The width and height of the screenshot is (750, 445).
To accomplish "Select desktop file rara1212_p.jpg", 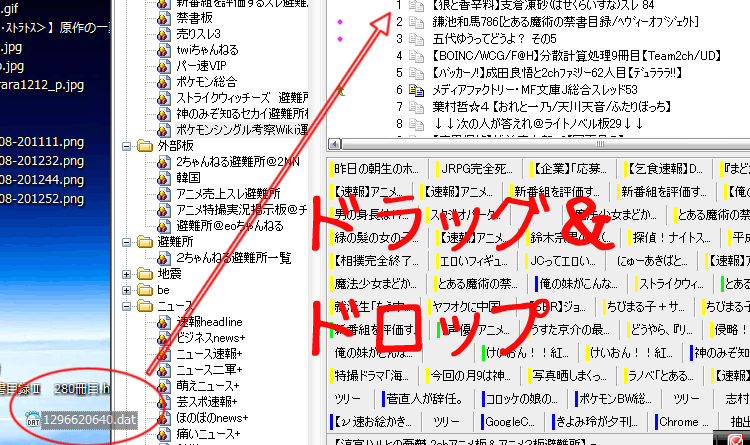I will [x=42, y=85].
